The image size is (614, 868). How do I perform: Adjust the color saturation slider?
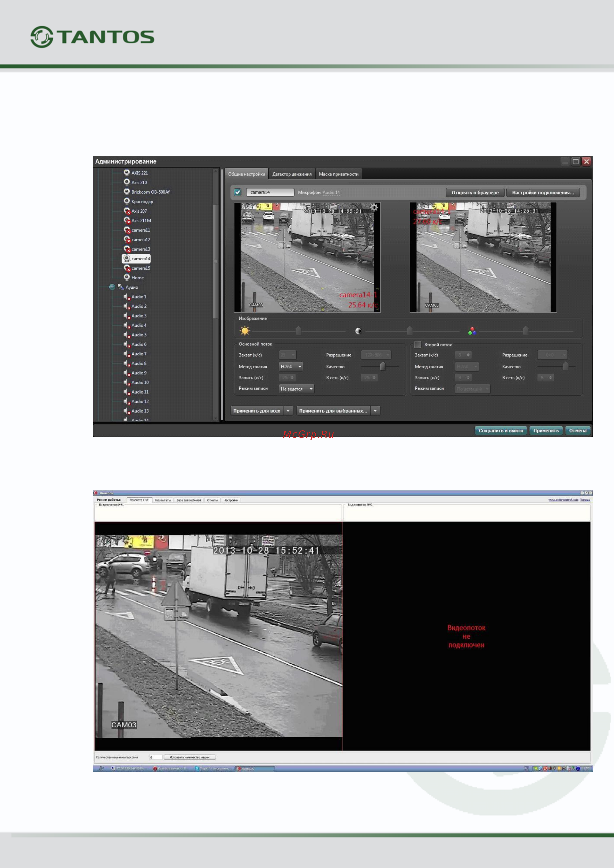pos(526,331)
